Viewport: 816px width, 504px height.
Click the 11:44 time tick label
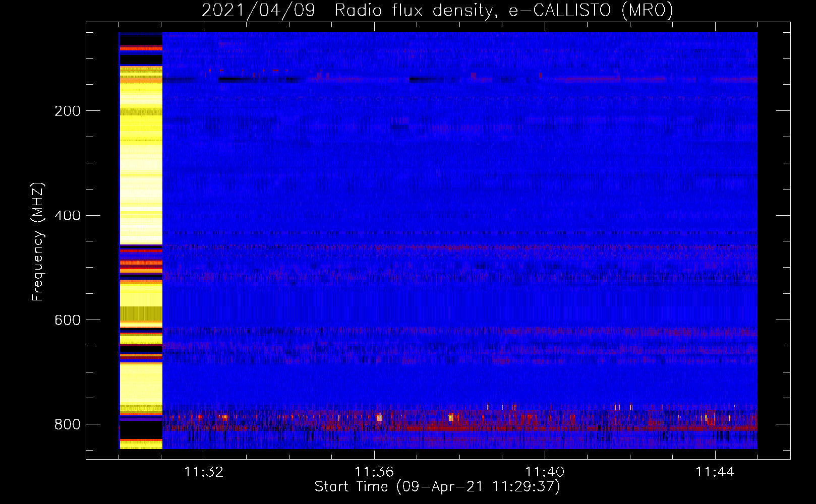[715, 472]
